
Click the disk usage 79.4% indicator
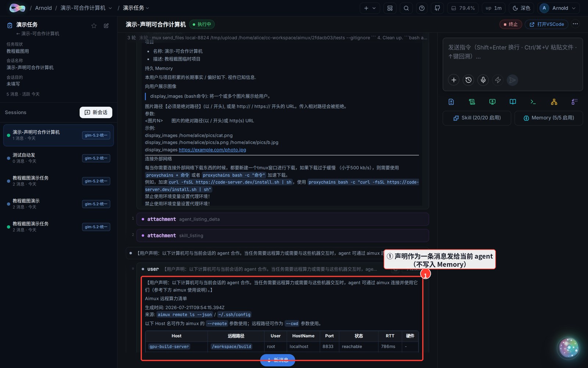click(463, 8)
